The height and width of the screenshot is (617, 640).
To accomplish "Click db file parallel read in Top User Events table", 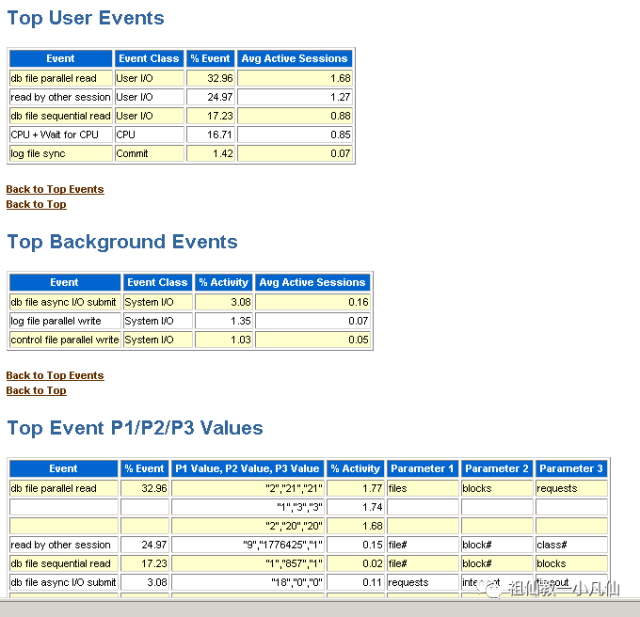I will (x=61, y=78).
